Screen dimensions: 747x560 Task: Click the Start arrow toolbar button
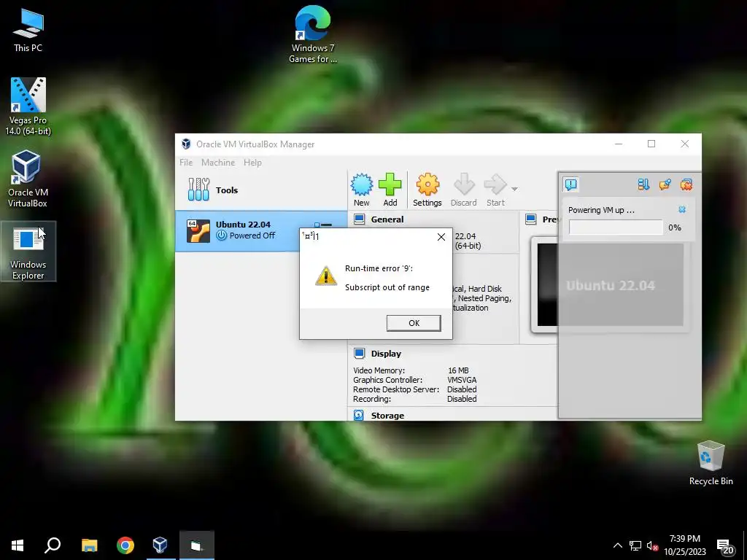(495, 190)
